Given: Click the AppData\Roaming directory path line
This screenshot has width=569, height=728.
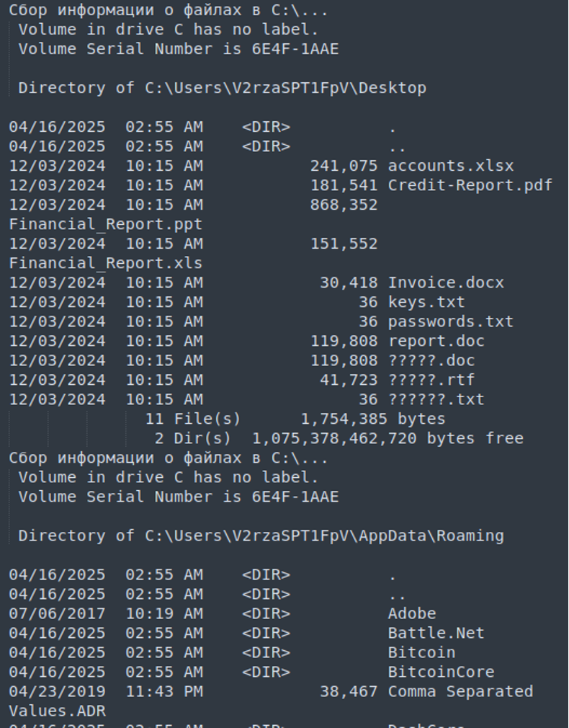Looking at the screenshot, I should tap(261, 536).
